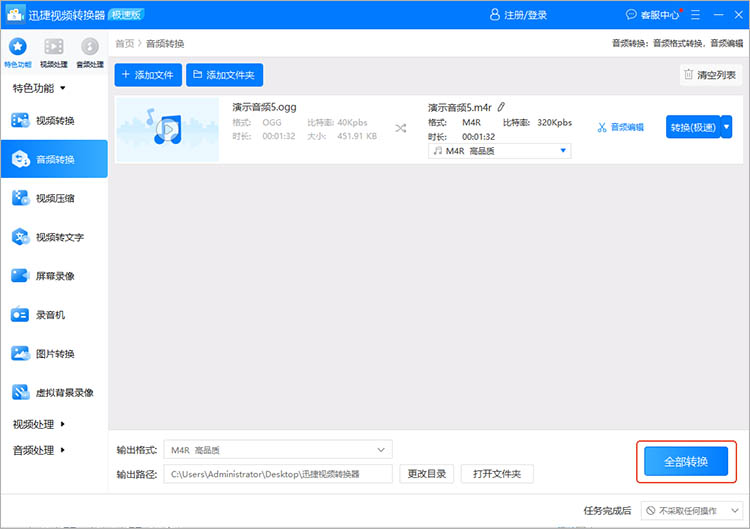Clear the list with 清空列表
Image resolution: width=750 pixels, height=529 pixels.
pos(710,75)
